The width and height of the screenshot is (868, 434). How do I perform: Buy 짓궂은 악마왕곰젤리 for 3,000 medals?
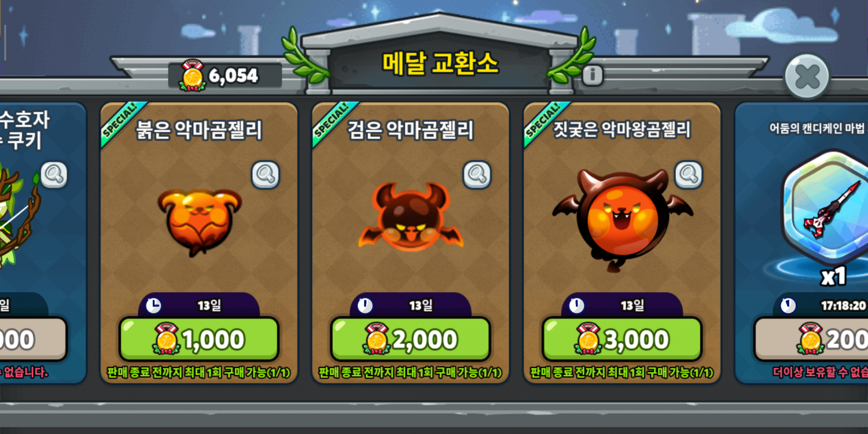click(622, 340)
